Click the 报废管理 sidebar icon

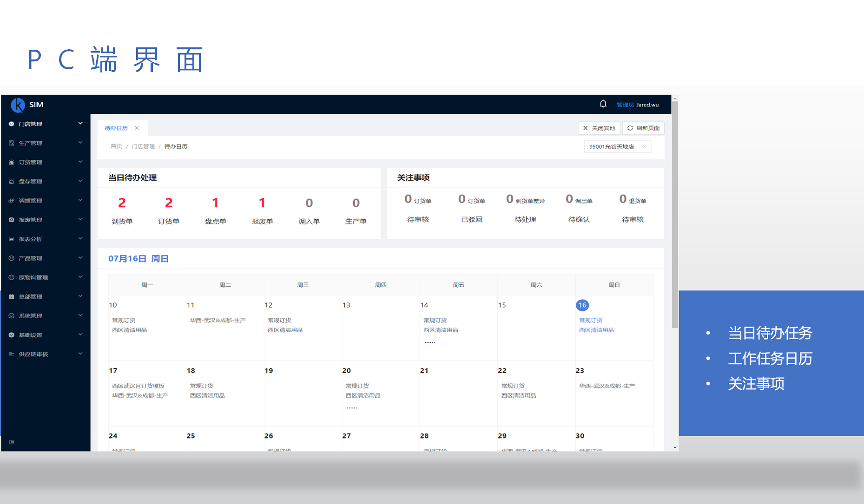(11, 220)
